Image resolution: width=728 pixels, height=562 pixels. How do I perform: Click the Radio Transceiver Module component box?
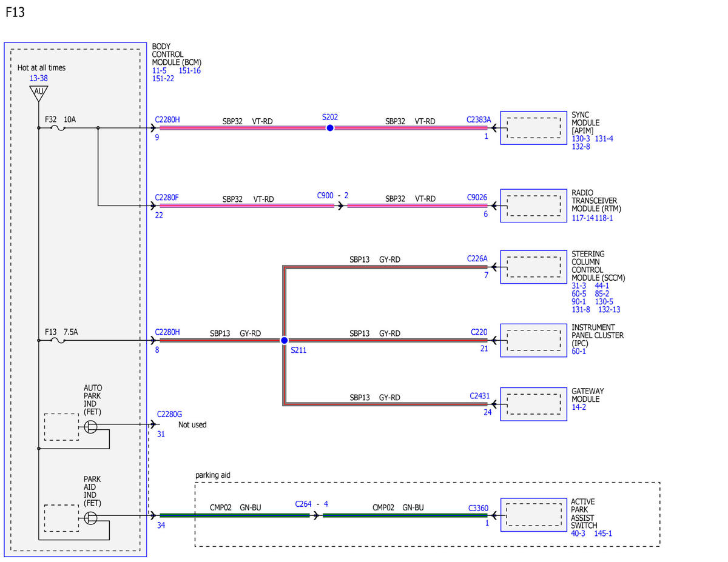pos(533,206)
